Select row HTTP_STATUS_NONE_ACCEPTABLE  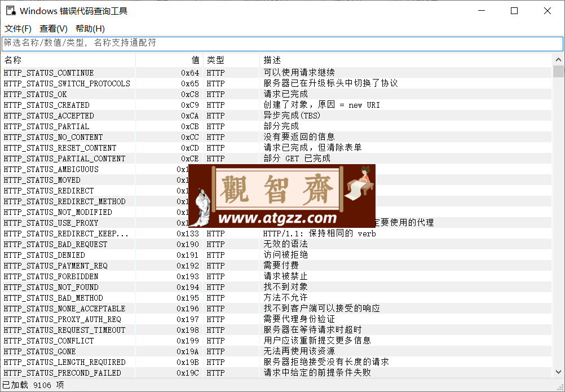[277, 309]
